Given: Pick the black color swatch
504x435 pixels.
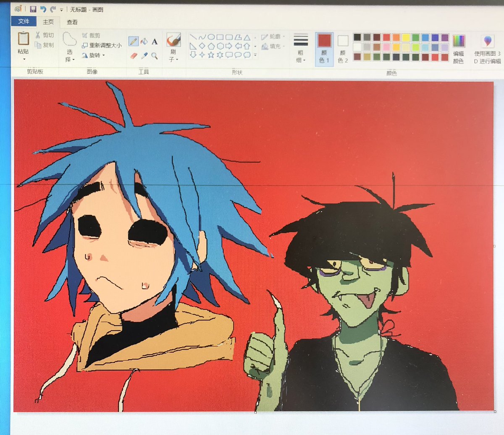Looking at the screenshot, I should [x=357, y=37].
